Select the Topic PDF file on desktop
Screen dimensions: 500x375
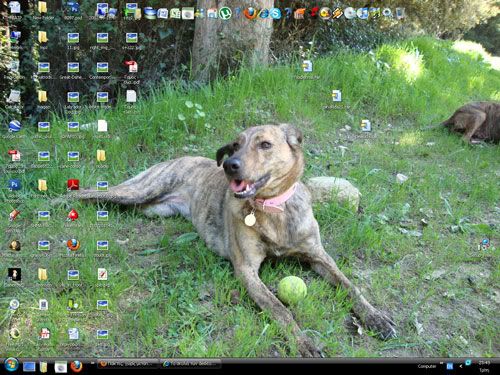tap(131, 72)
